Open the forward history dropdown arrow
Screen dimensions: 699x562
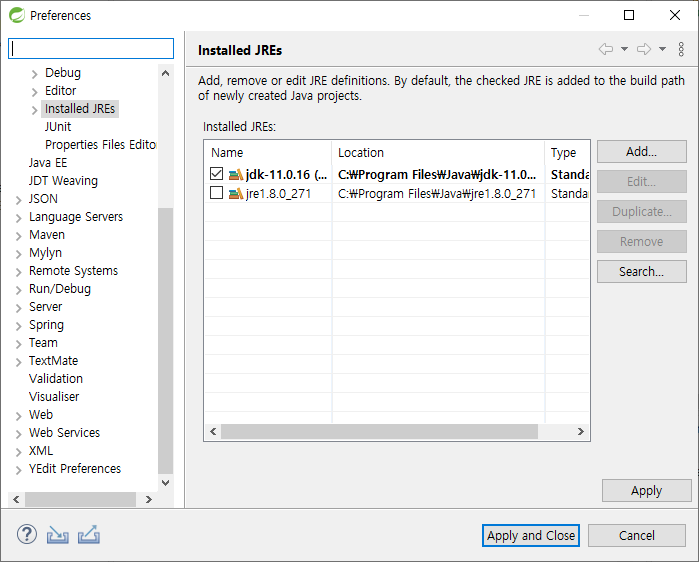[662, 49]
